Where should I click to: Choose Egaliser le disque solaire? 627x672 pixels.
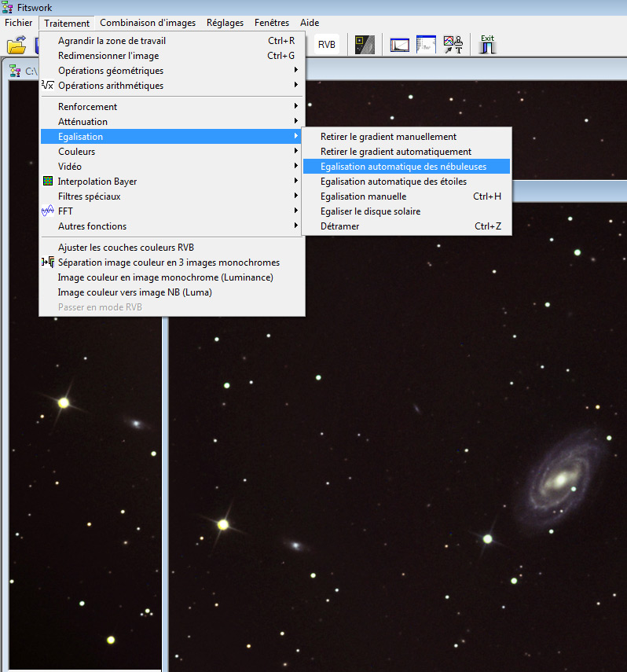tap(406, 211)
